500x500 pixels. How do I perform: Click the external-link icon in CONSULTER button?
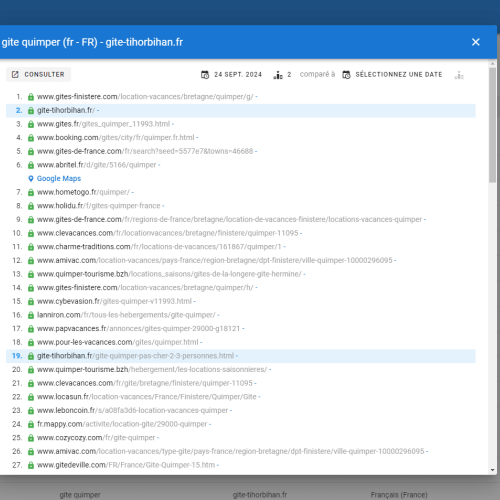tap(15, 74)
